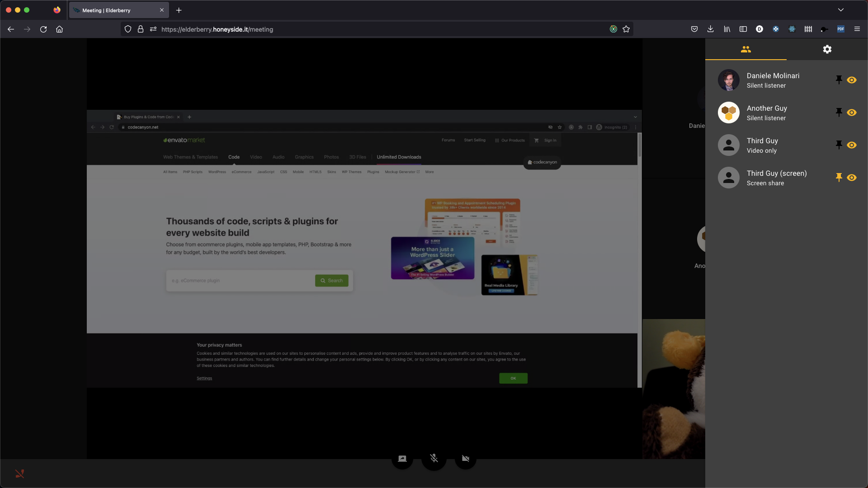Unmute the microphone
The image size is (868, 488).
[434, 458]
